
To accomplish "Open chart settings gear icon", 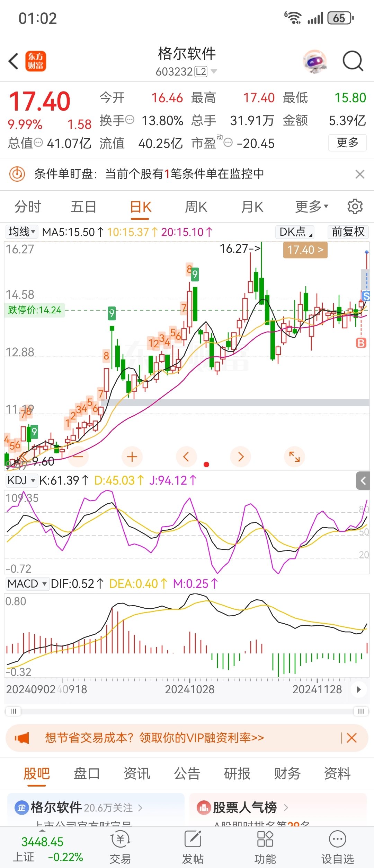I will point(355,207).
